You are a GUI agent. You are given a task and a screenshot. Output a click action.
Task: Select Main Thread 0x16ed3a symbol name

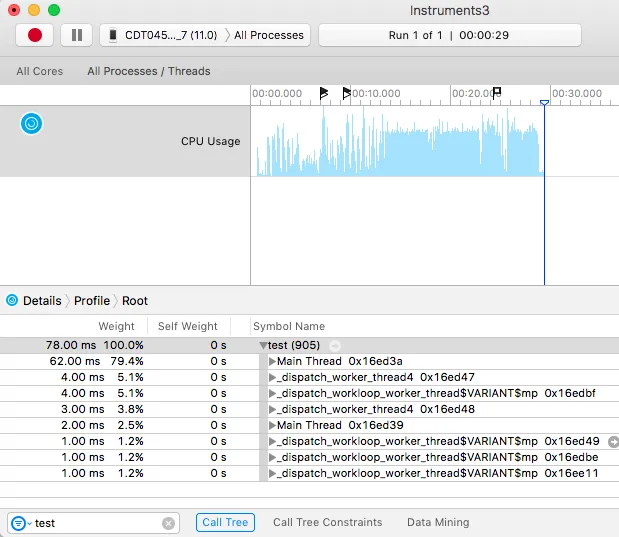(340, 361)
